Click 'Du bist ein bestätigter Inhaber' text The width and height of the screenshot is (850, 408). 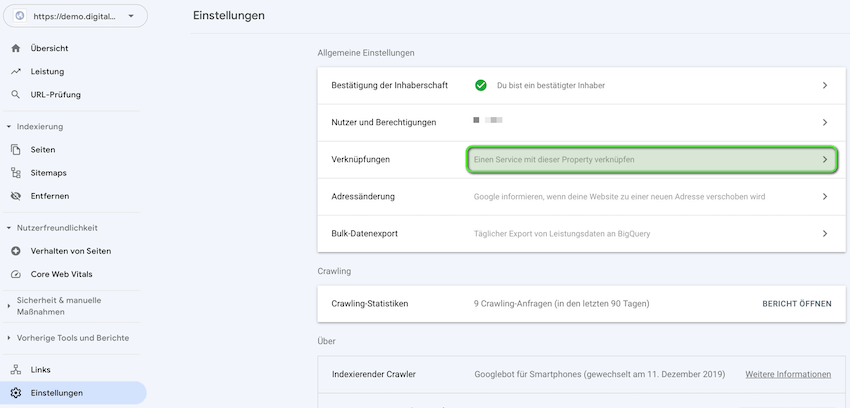point(551,86)
